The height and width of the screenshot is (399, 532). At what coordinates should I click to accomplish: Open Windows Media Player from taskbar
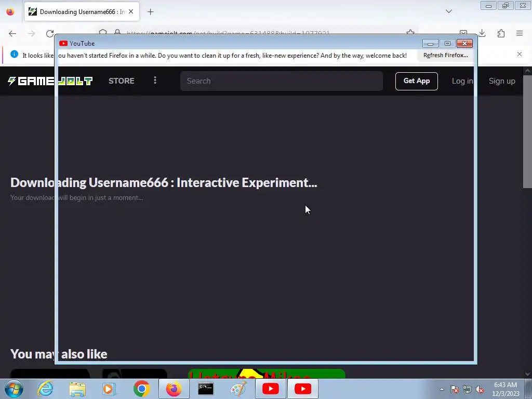coord(109,389)
